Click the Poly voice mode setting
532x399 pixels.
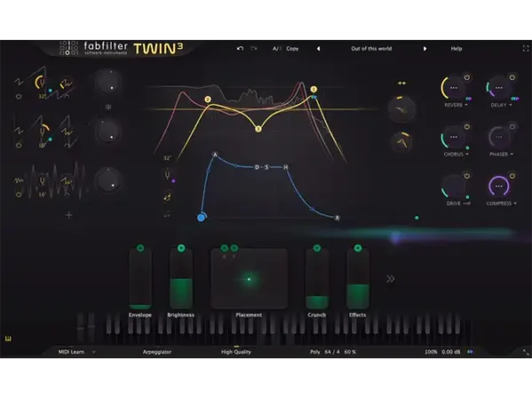pos(315,352)
